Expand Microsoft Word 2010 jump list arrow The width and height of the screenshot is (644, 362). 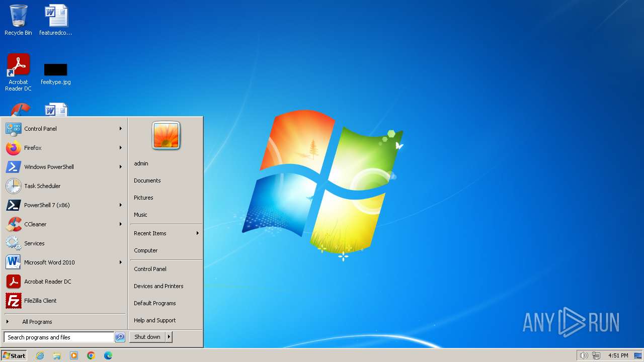(121, 262)
